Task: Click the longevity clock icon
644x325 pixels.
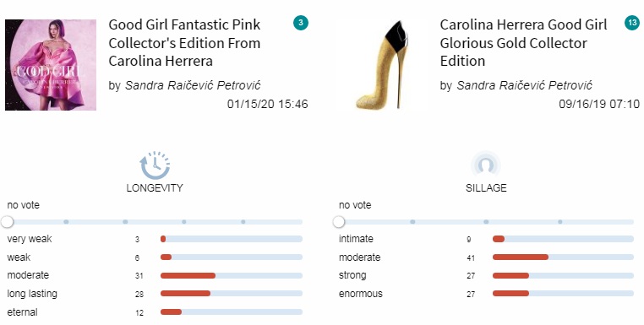Action: (x=155, y=165)
